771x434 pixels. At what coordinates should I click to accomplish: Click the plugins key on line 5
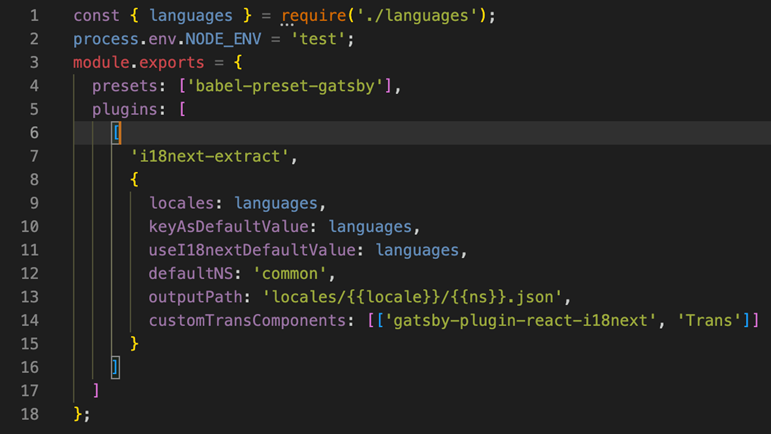125,110
